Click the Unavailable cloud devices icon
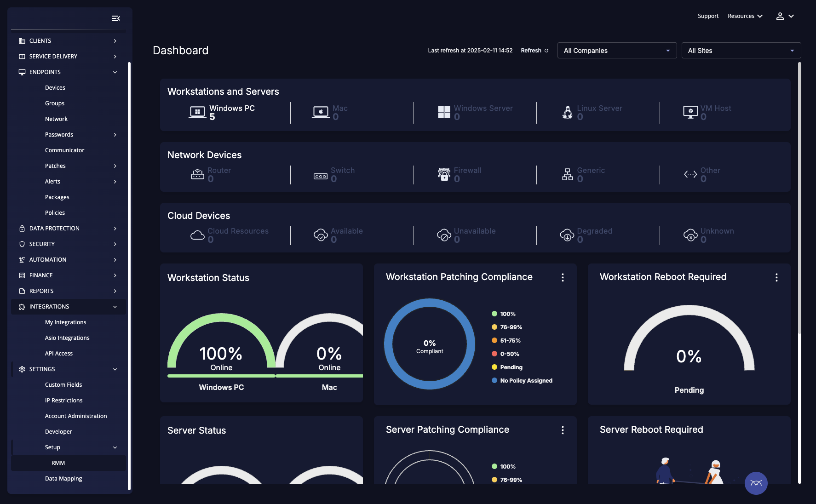 click(444, 235)
